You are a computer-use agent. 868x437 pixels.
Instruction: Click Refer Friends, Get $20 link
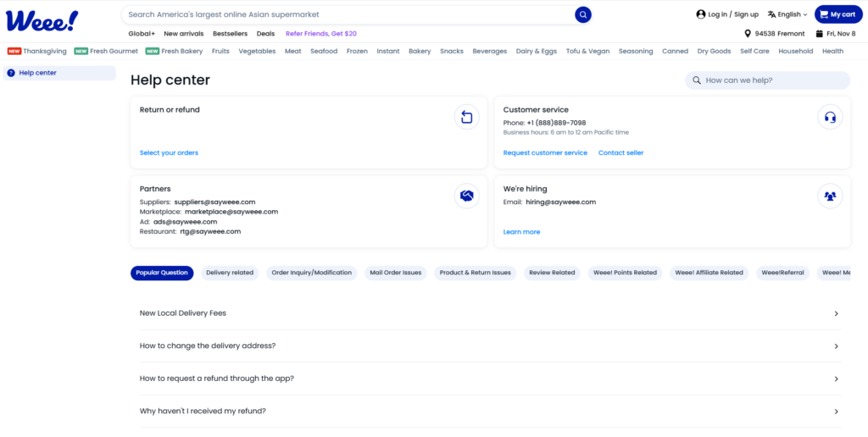click(x=321, y=34)
